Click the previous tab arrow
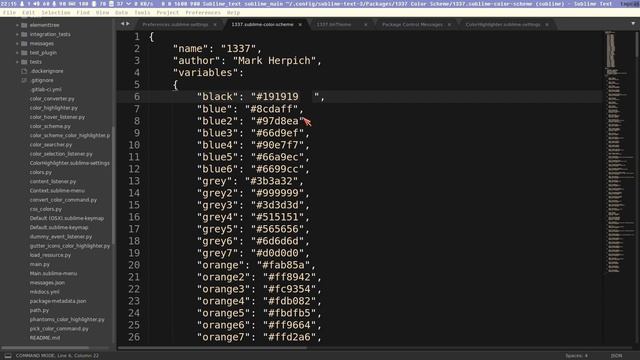The image size is (640, 360). pos(122,24)
